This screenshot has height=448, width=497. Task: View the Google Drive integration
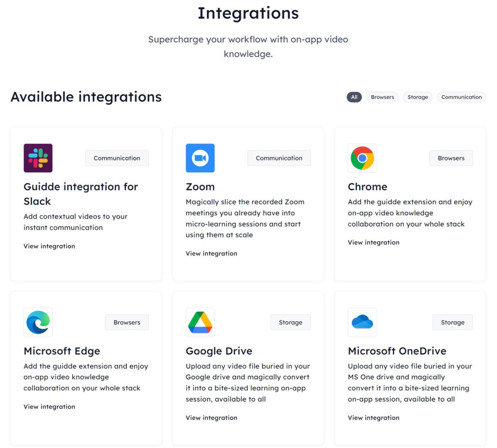(x=211, y=418)
